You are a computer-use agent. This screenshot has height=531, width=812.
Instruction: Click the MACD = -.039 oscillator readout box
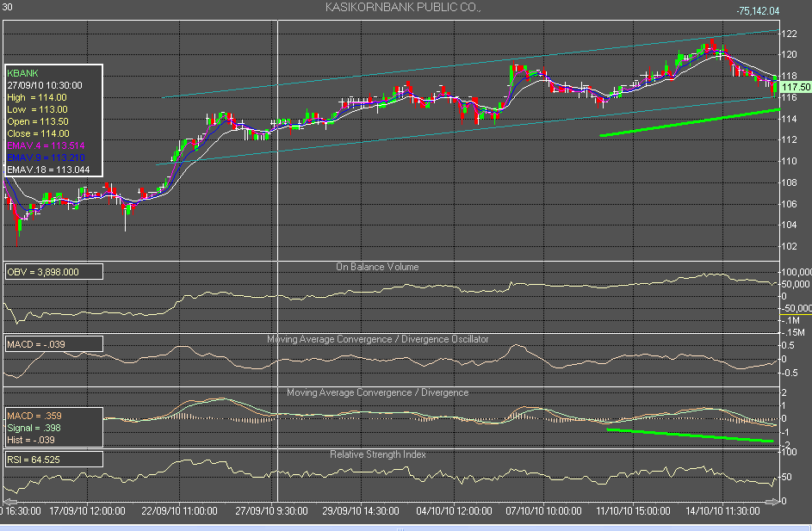pyautogui.click(x=54, y=344)
